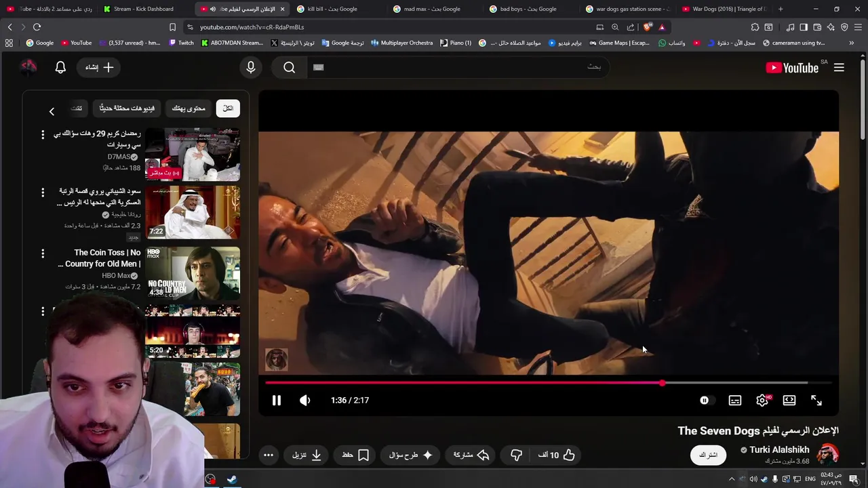Open the more actions ellipsis below video

pos(269,455)
